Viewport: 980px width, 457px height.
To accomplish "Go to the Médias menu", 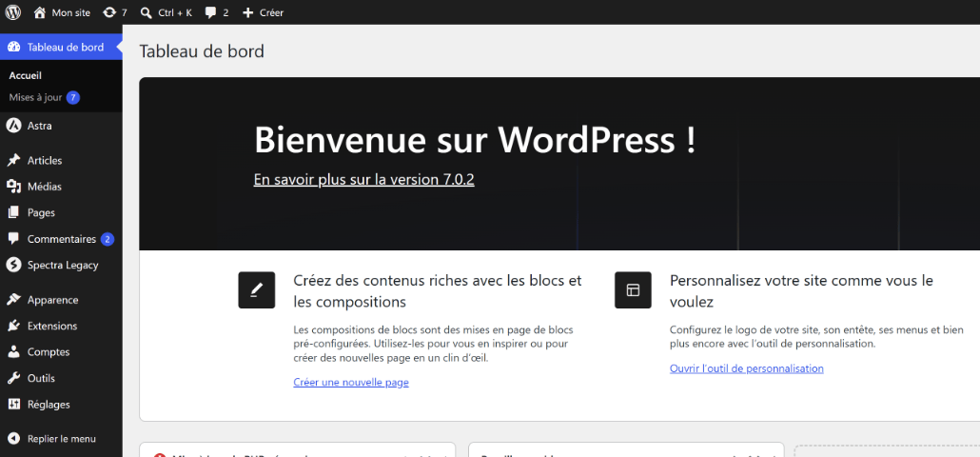I will pyautogui.click(x=61, y=187).
